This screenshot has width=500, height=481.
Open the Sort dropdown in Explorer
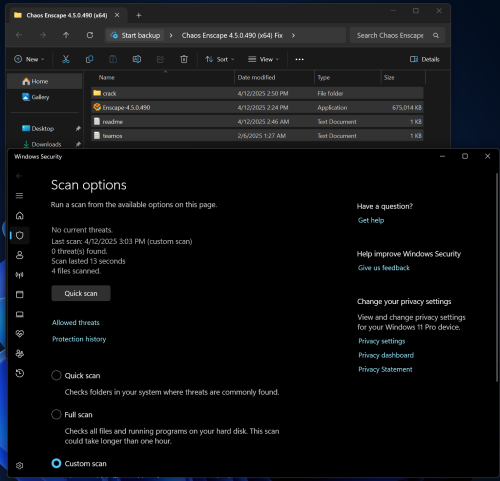click(x=220, y=59)
